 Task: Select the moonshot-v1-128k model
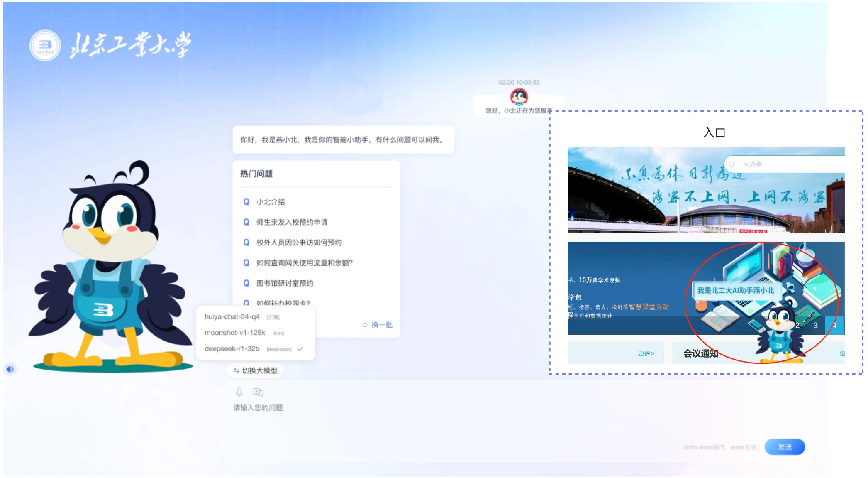pyautogui.click(x=235, y=333)
